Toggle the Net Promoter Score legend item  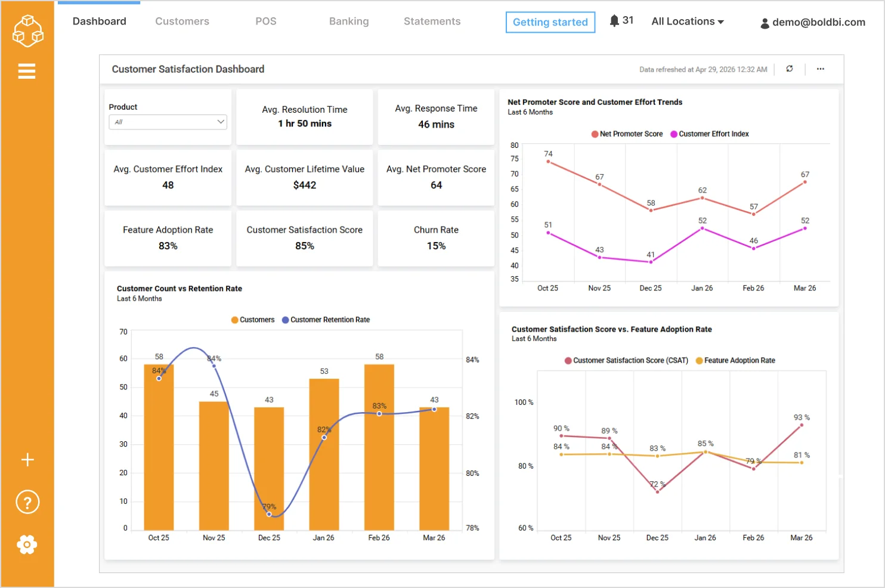coord(627,134)
